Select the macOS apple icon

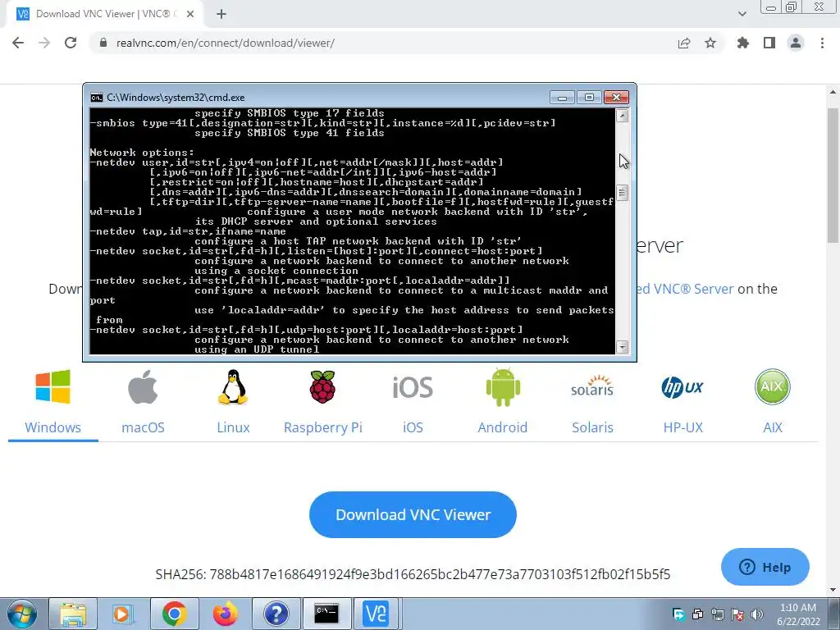[143, 387]
